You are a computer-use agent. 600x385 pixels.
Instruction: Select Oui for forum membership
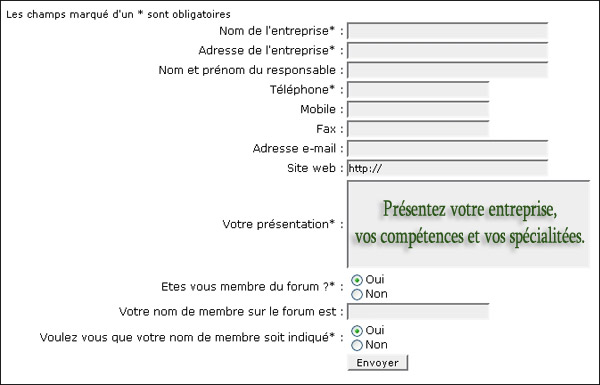[x=357, y=280]
